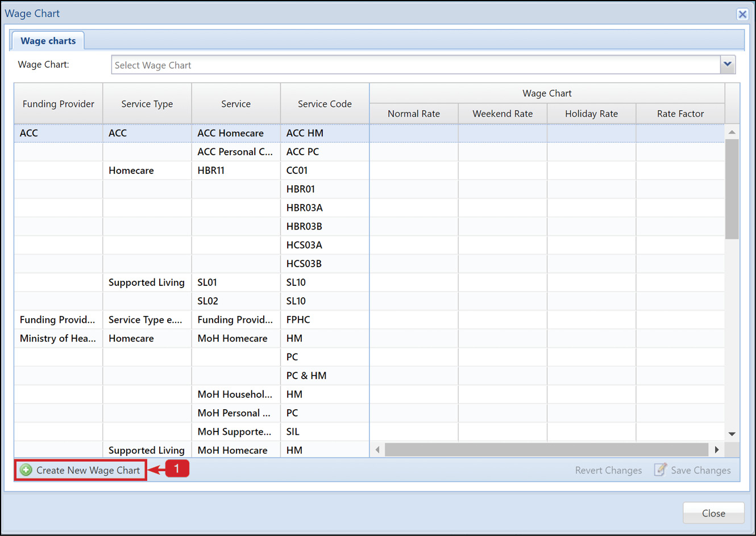Click the Service Code column header
The image size is (756, 536).
(325, 103)
